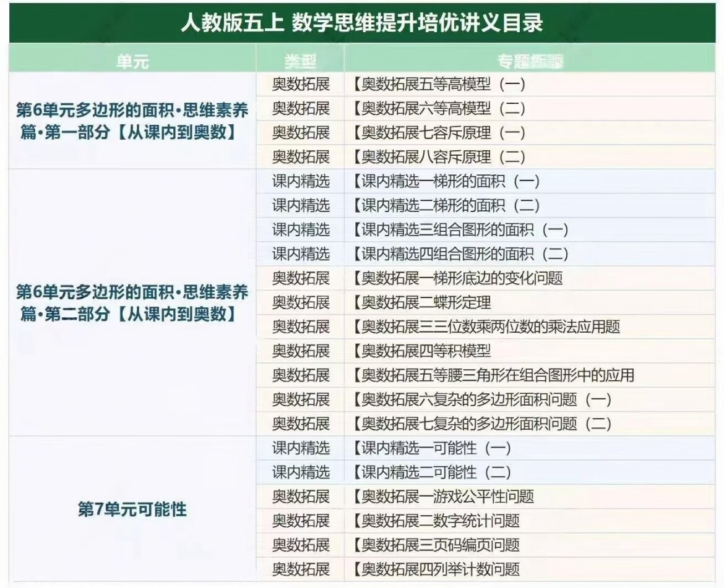724x588 pixels.
Task: Click 课内精选 type cell in 可能性（一） row
Action: pos(301,448)
